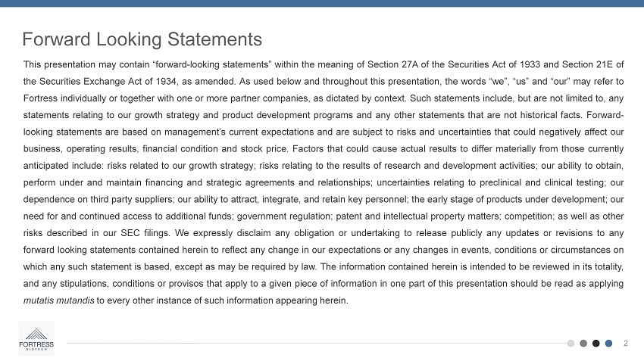Click the Fortress Biotech logo
The height and width of the screenshot is (361, 644).
point(36,338)
